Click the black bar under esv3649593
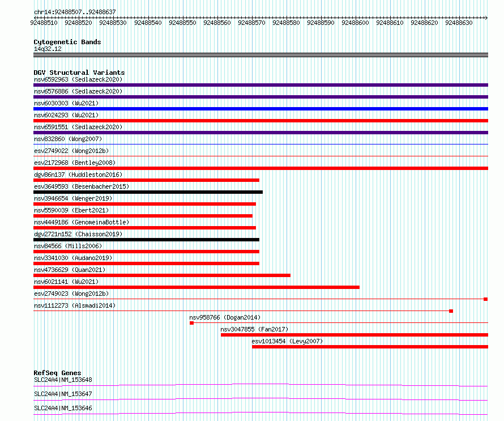The height and width of the screenshot is (421, 504). tap(148, 192)
